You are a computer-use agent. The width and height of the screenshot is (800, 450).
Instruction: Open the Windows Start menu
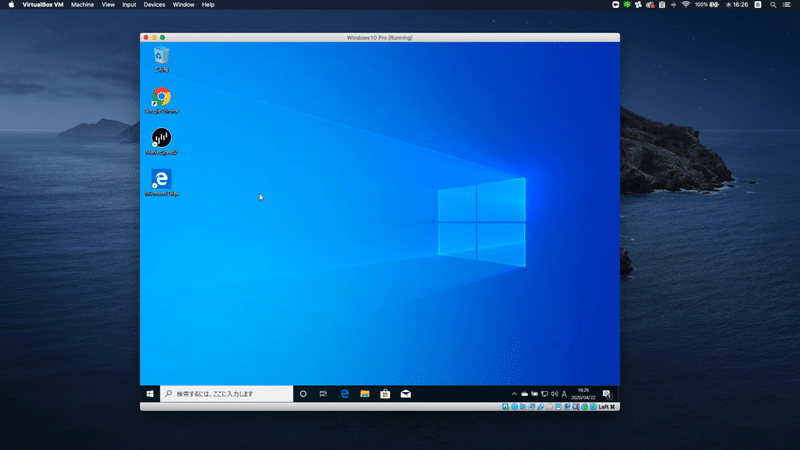point(150,394)
